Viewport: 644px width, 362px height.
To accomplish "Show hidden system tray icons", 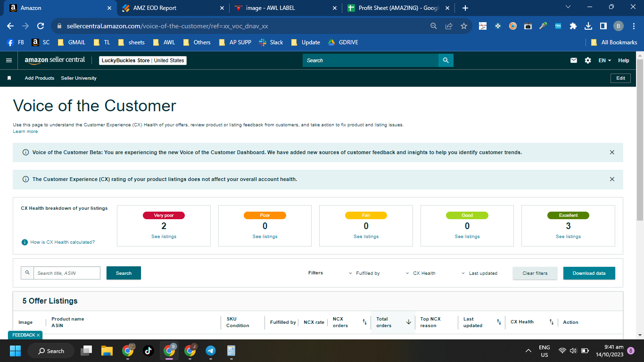I will click(528, 351).
